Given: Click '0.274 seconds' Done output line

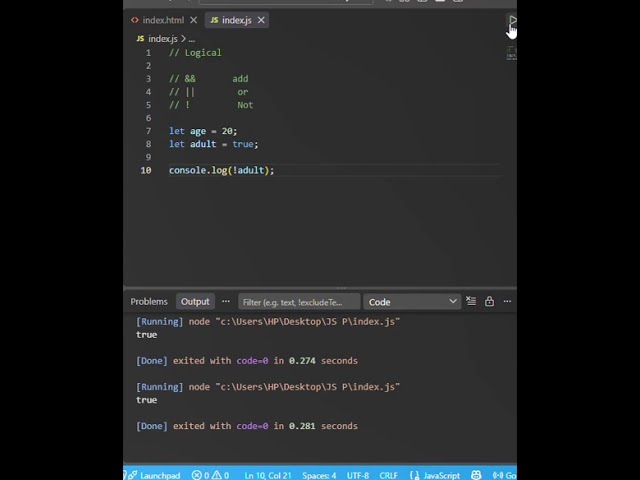Looking at the screenshot, I should [x=247, y=361].
